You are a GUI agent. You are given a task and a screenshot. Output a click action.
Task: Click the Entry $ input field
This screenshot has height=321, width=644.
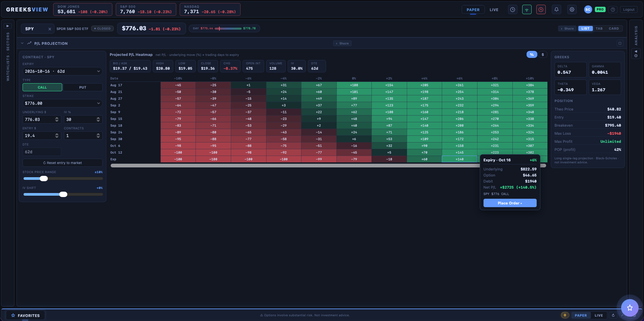(42, 136)
